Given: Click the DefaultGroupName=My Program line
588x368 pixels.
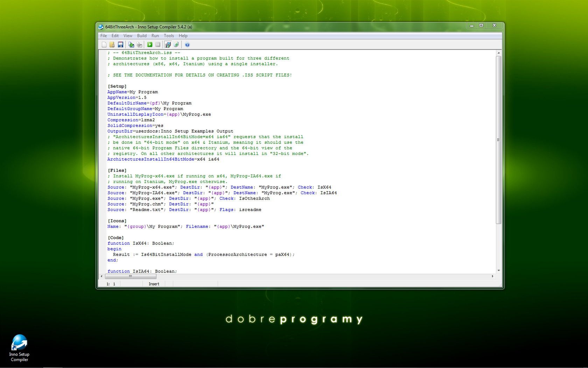Looking at the screenshot, I should click(145, 109).
